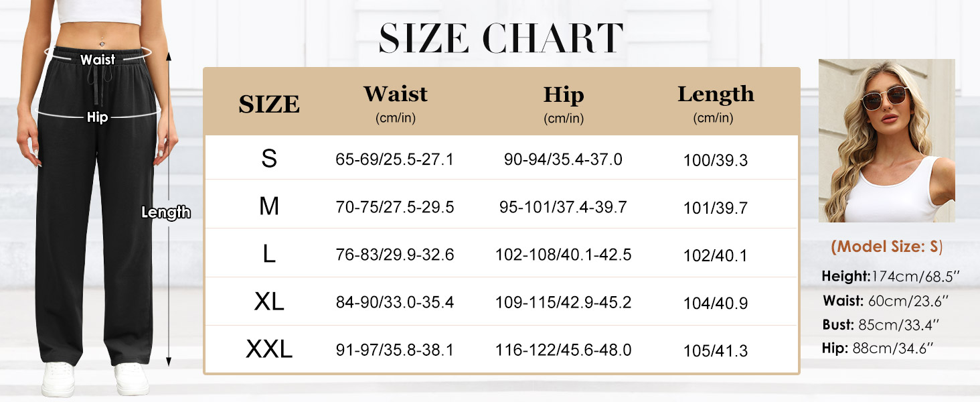Select the size L row label
Screen dimensions: 980x402
[x=269, y=255]
